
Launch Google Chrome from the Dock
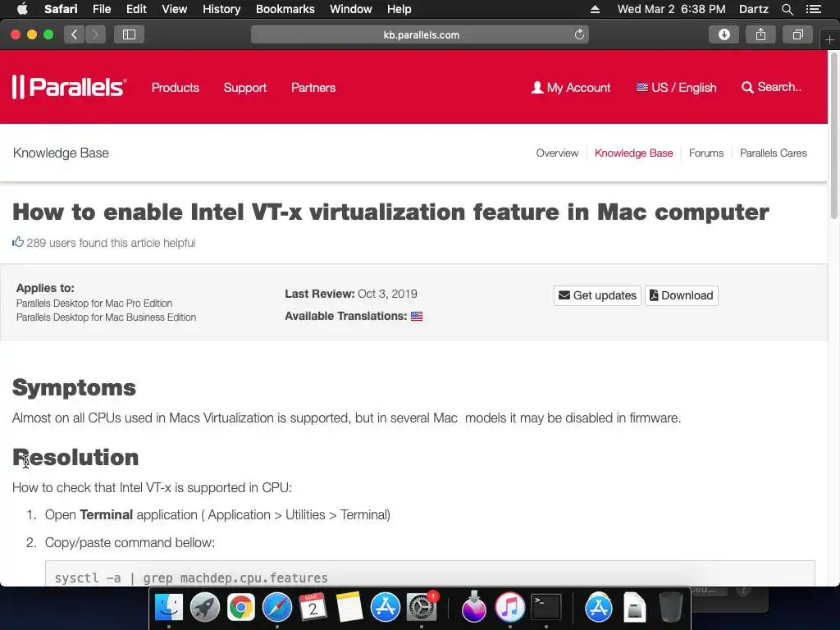click(x=241, y=608)
